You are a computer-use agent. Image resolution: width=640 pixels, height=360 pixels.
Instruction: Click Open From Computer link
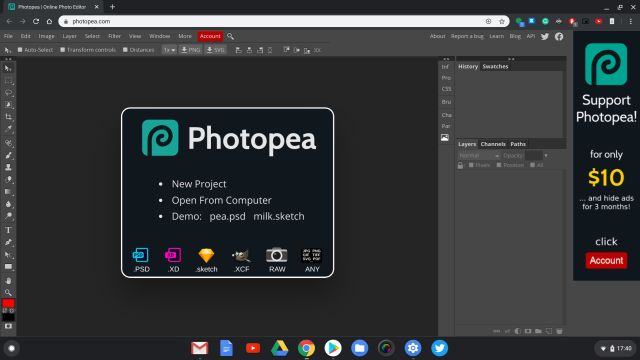(x=221, y=200)
